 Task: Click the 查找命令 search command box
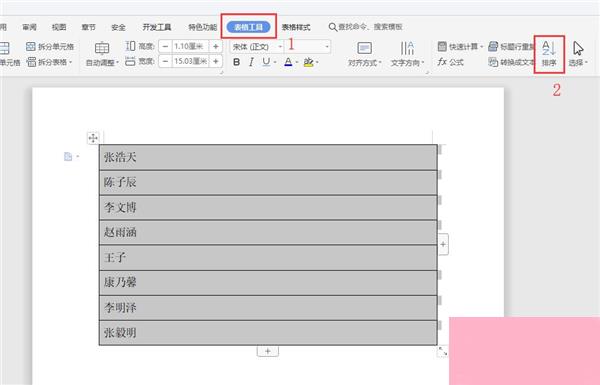click(x=365, y=27)
